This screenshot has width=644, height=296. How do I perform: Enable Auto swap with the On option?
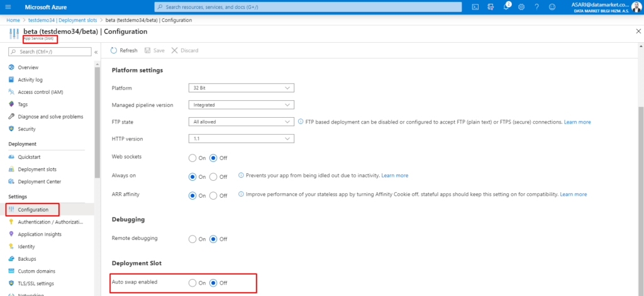click(x=192, y=283)
